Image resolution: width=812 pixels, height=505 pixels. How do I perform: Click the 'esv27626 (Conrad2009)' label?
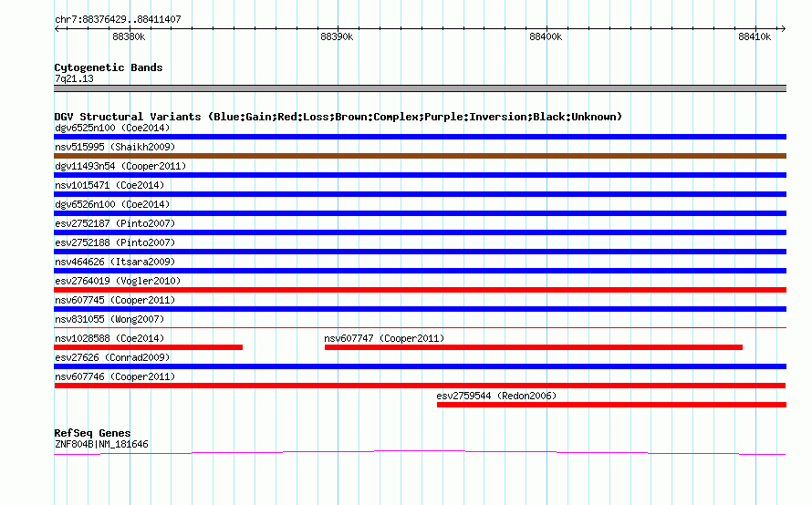coord(112,357)
